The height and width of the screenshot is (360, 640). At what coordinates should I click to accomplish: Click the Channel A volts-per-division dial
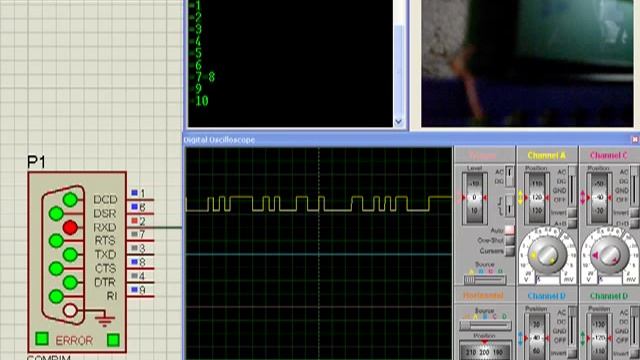point(547,255)
